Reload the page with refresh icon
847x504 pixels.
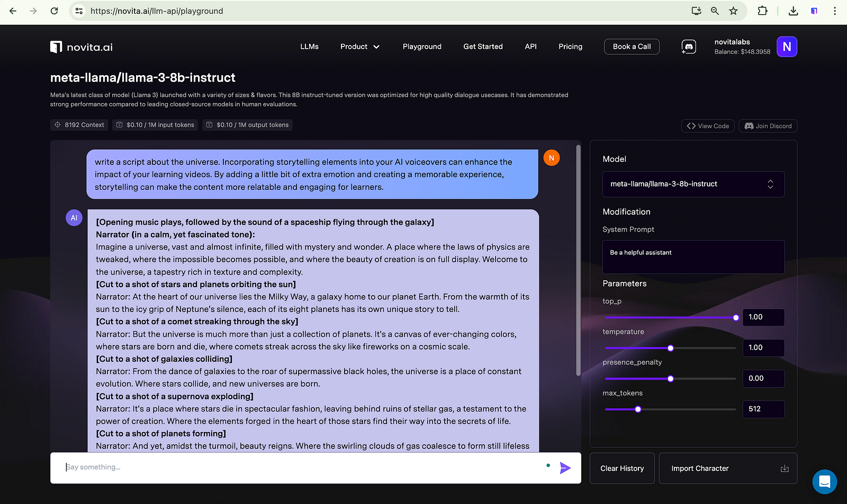pos(54,11)
